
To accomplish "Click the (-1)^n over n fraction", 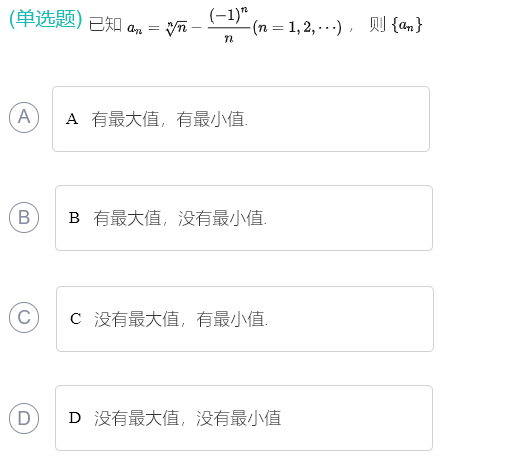I will pyautogui.click(x=229, y=26).
